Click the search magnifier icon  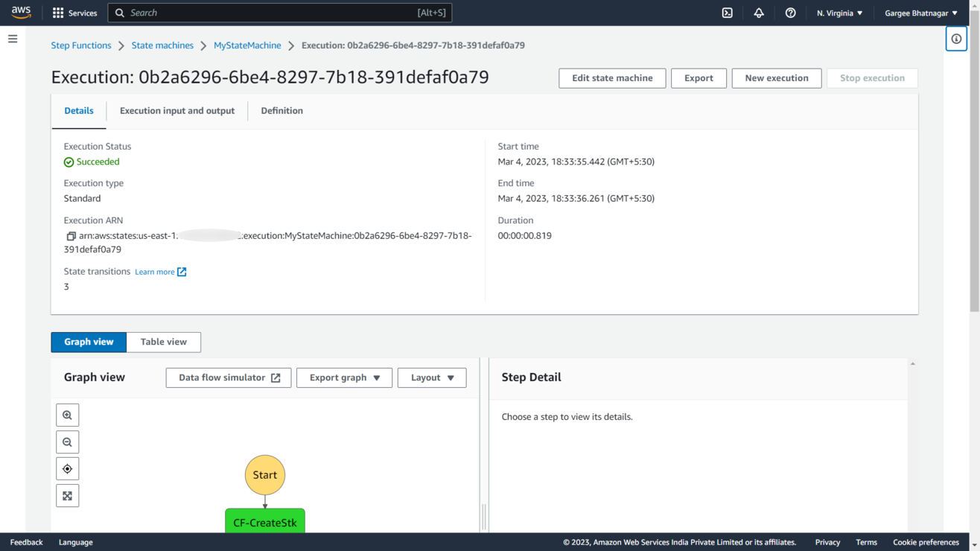pyautogui.click(x=120, y=13)
